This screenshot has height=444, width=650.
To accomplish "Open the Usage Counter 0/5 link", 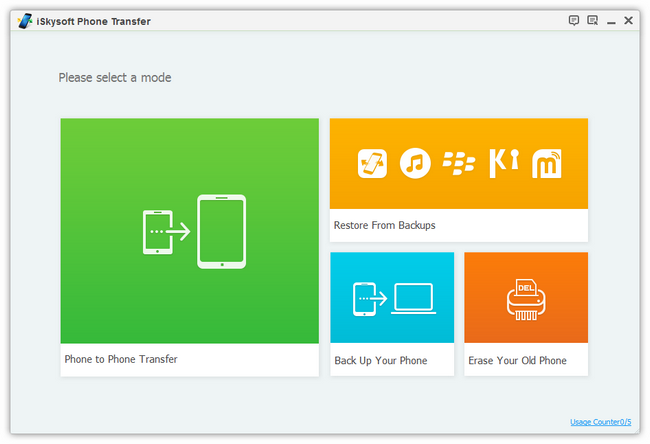I will pyautogui.click(x=601, y=422).
